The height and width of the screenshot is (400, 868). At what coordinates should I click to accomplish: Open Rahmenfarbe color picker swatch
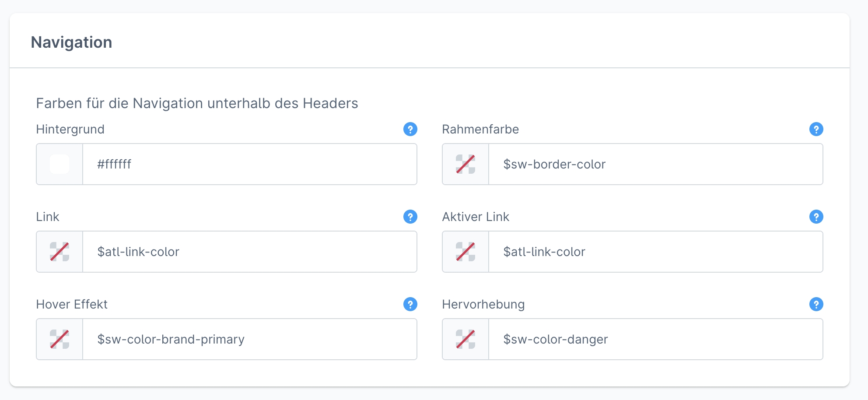click(465, 164)
